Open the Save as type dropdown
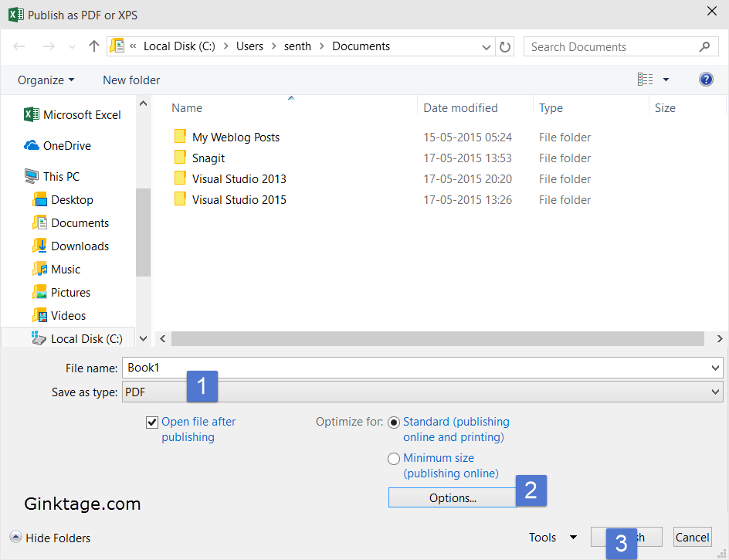The width and height of the screenshot is (729, 560). tap(717, 392)
